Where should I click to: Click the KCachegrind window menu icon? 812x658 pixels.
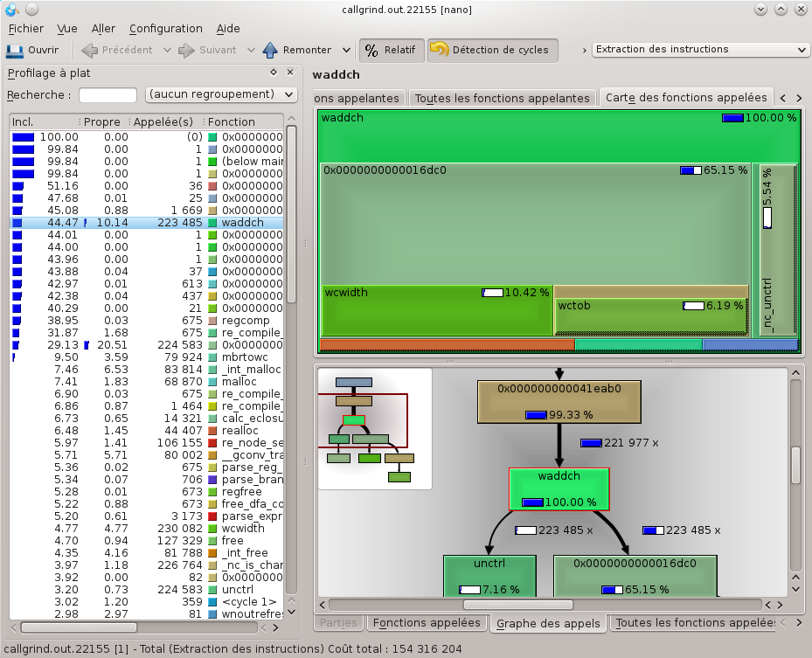point(10,9)
